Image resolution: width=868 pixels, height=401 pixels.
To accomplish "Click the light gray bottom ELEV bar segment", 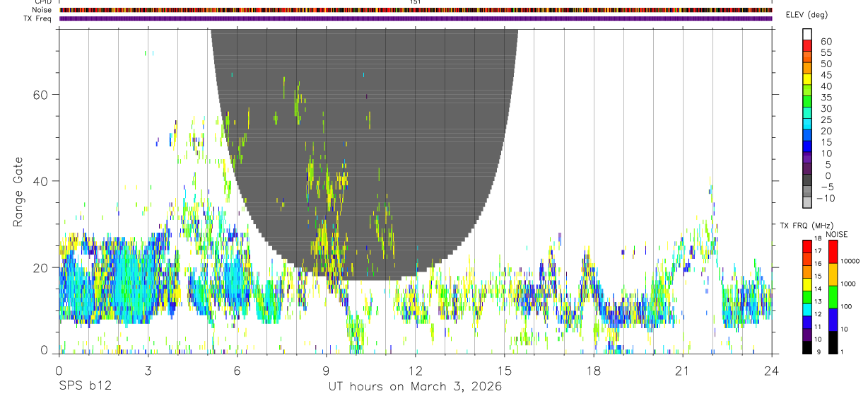I will pyautogui.click(x=807, y=202).
